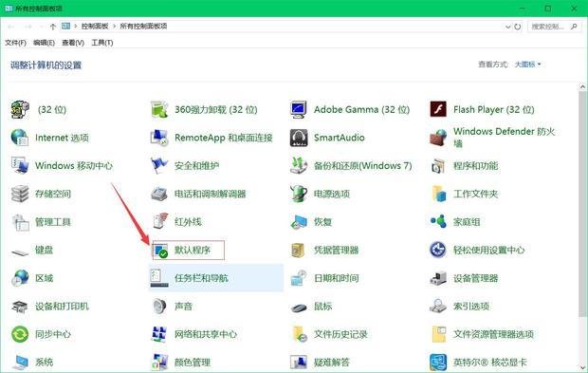This screenshot has width=588, height=373.
Task: Click the Windows 移动中心 icon
Action: pos(20,165)
